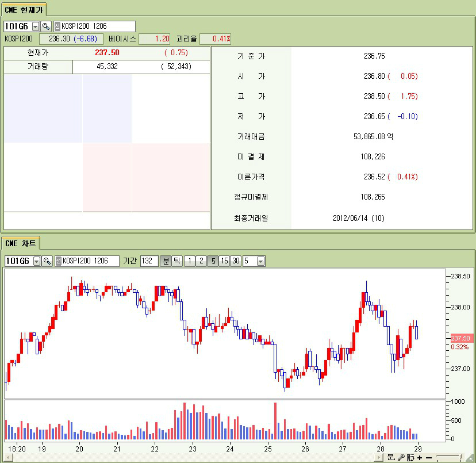Expand the 101G6 code dropdown in the chart panel
Viewport: 476px width, 463px height.
point(37,261)
